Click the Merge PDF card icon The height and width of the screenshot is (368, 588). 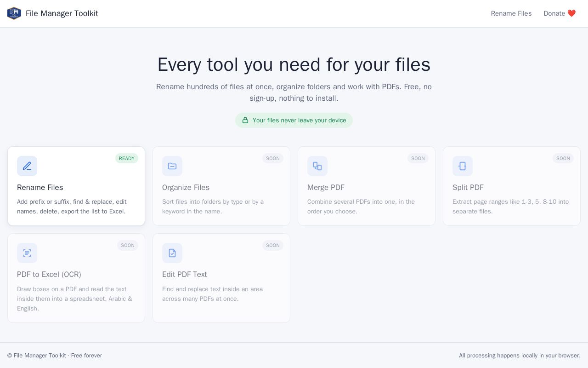(x=317, y=166)
